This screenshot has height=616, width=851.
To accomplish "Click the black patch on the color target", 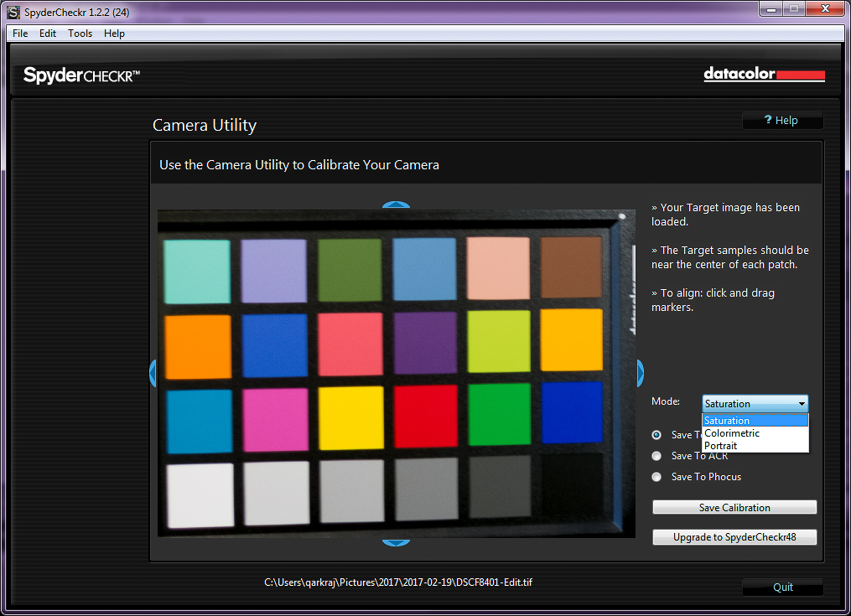I will click(573, 484).
